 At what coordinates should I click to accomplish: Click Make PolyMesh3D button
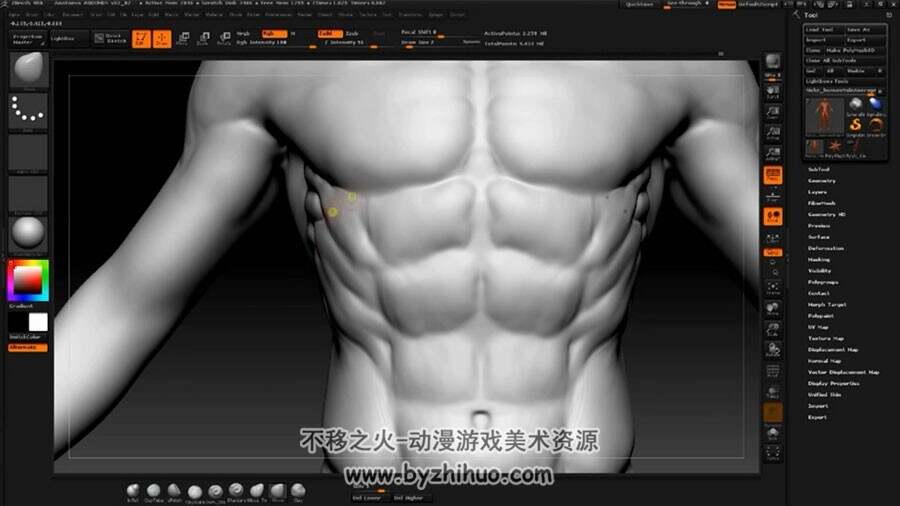tap(854, 50)
